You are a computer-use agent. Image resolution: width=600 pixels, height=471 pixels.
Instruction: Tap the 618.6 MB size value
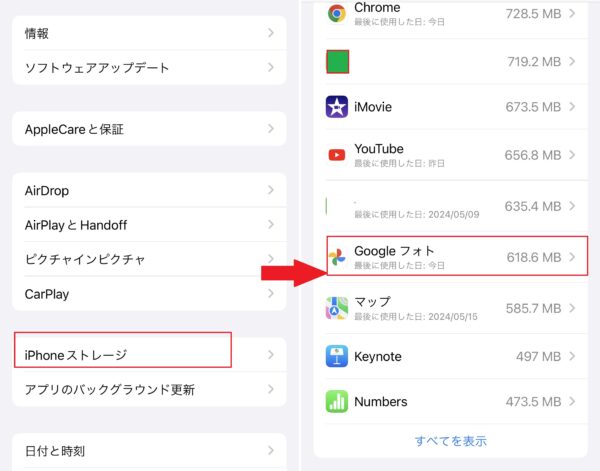click(x=534, y=257)
